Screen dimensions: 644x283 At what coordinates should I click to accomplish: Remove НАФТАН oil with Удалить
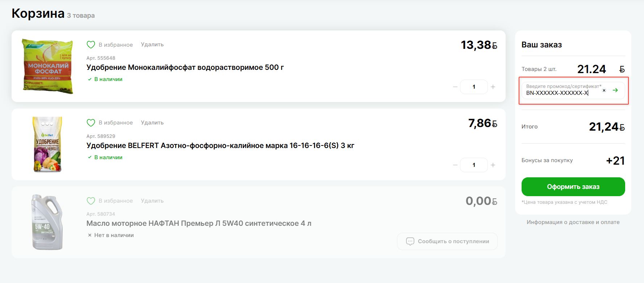tap(152, 201)
